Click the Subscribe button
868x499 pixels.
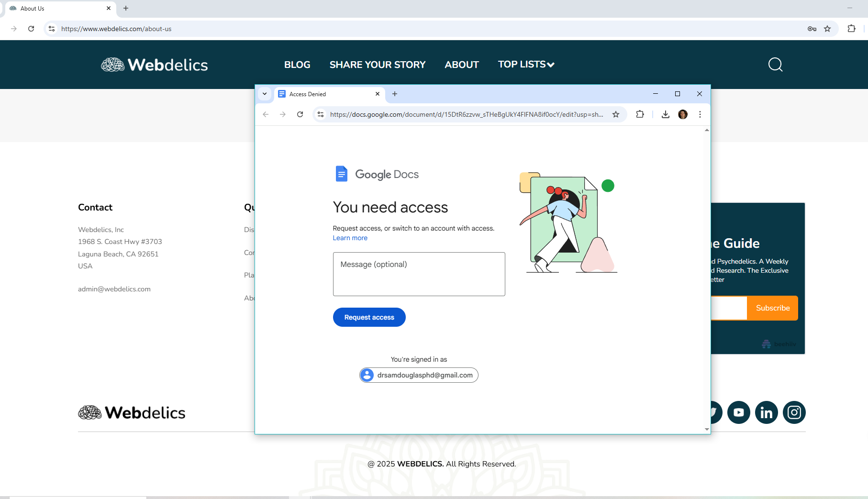coord(773,308)
